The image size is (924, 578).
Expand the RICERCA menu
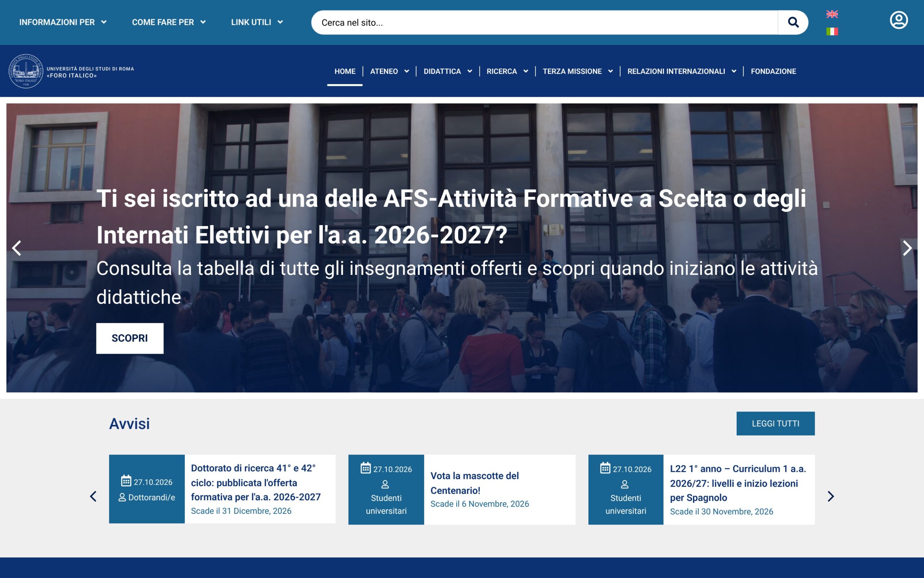pyautogui.click(x=507, y=71)
